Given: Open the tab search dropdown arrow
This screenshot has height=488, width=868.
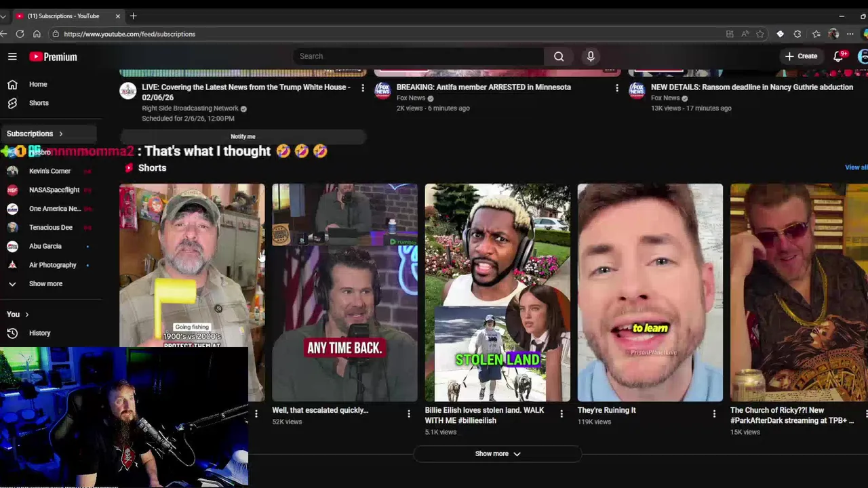Looking at the screenshot, I should click(x=3, y=16).
